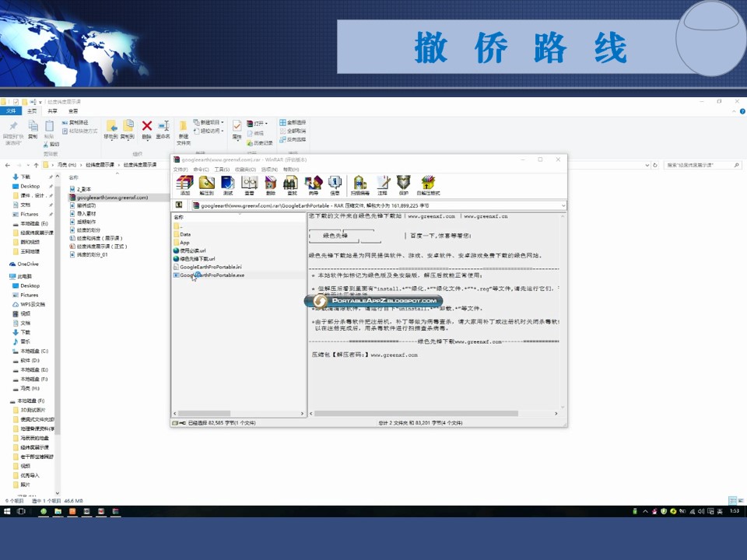This screenshot has height=560, width=747.
Task: Switch to the Explorer 共享 ribbon tab
Action: click(52, 111)
